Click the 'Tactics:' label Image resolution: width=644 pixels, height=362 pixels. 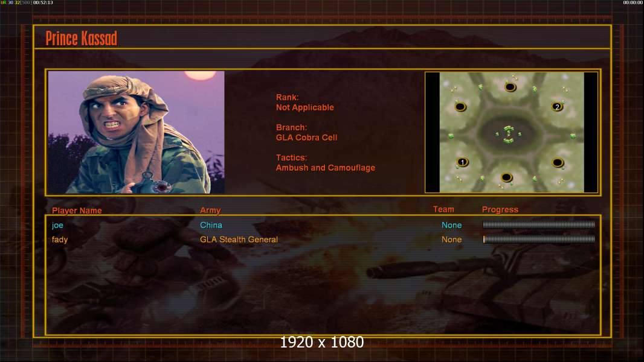291,157
